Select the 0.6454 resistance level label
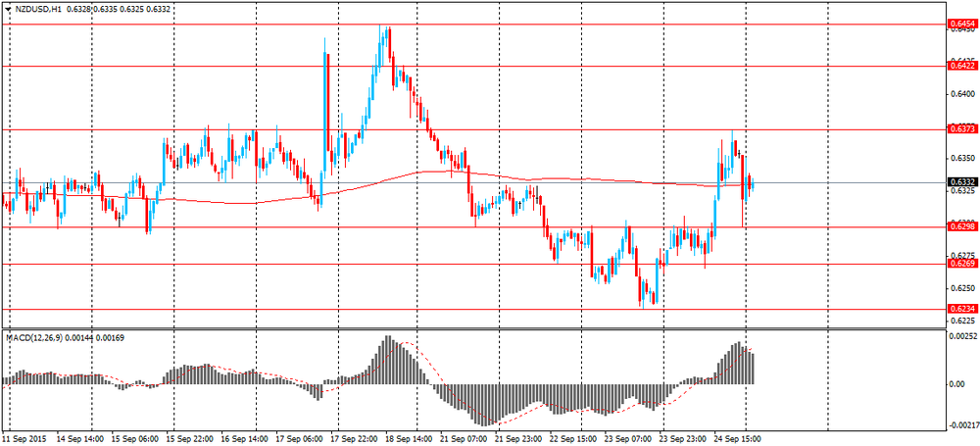The width and height of the screenshot is (980, 446). (959, 23)
